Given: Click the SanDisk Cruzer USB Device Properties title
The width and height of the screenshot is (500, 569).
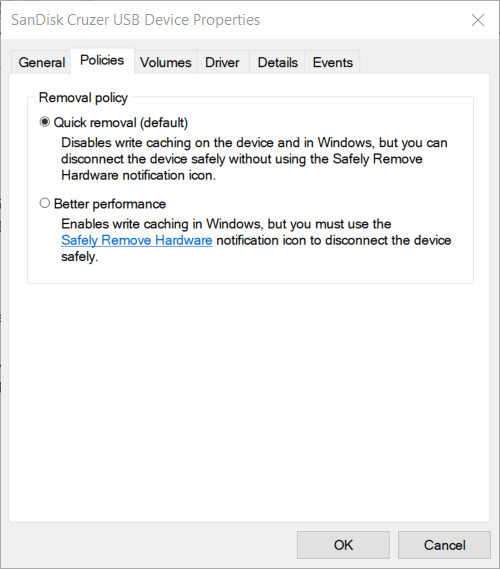Looking at the screenshot, I should [x=135, y=20].
